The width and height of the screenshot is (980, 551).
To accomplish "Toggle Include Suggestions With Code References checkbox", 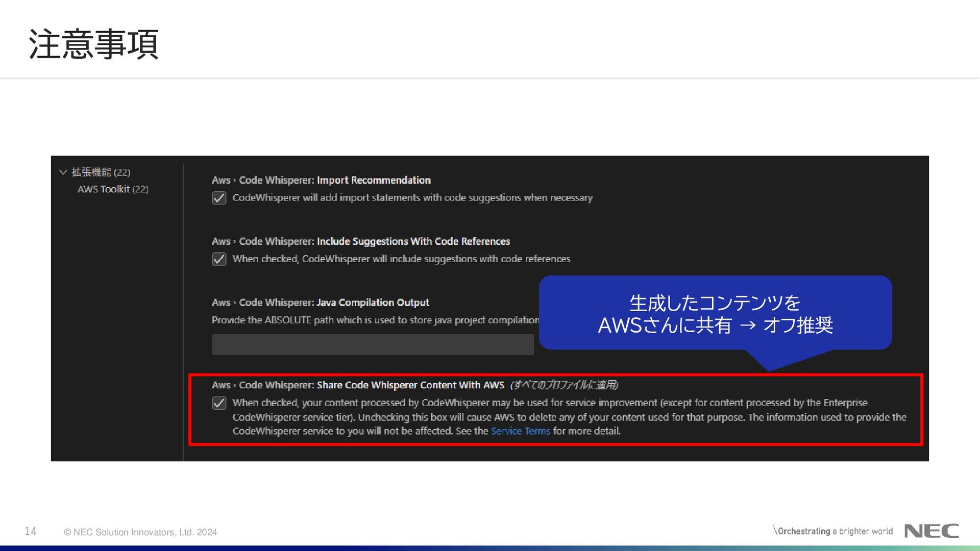I will click(x=219, y=259).
